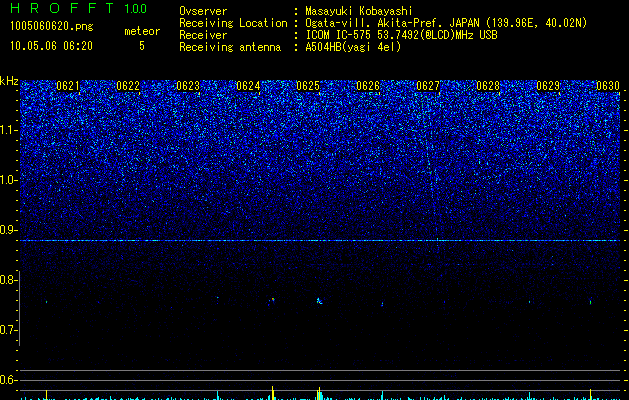Click the yellow intensity spike below 0630

point(590,394)
